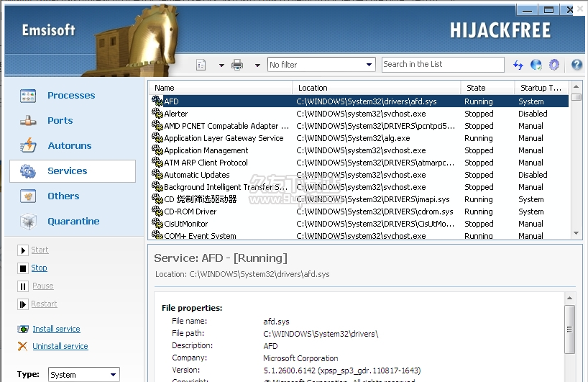Open the Processes section

(71, 95)
